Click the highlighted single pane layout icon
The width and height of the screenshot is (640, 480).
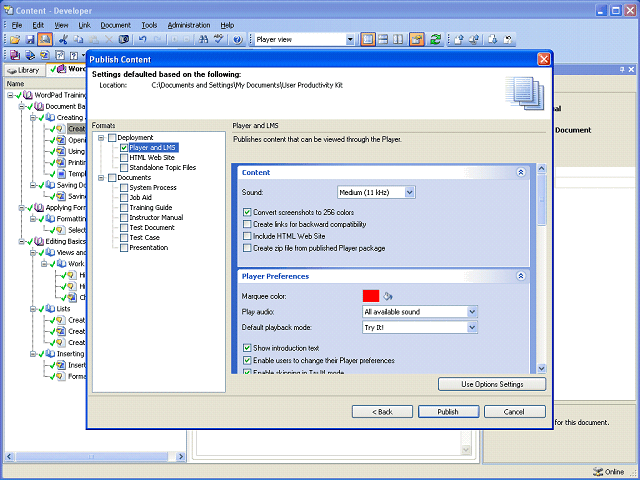click(368, 40)
